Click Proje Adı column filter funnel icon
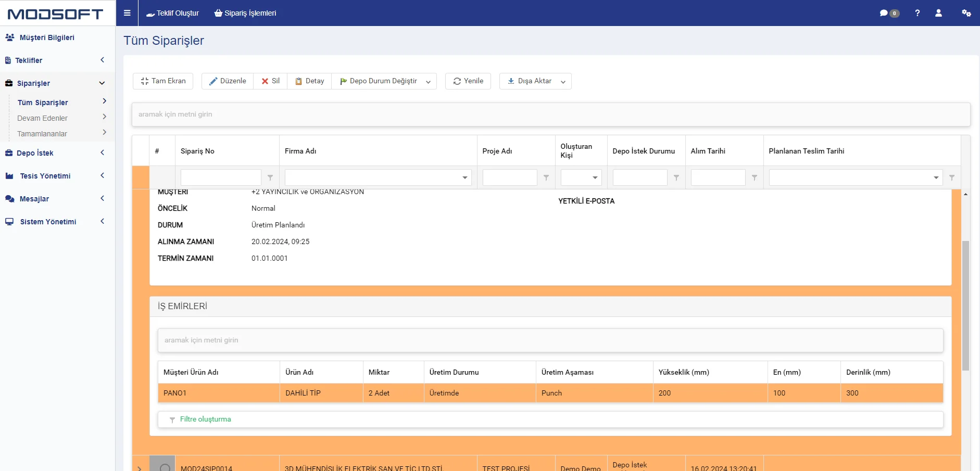Screen dimensions: 980x471 [546, 178]
